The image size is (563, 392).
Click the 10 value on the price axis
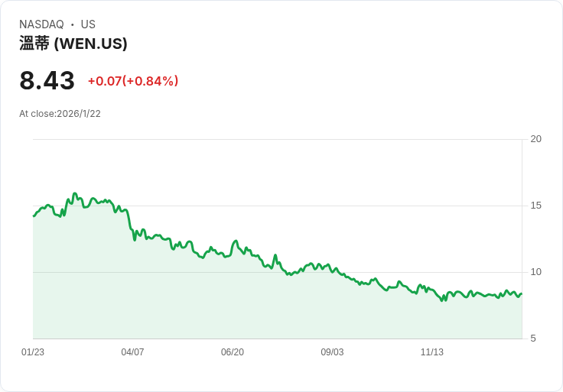pos(535,272)
